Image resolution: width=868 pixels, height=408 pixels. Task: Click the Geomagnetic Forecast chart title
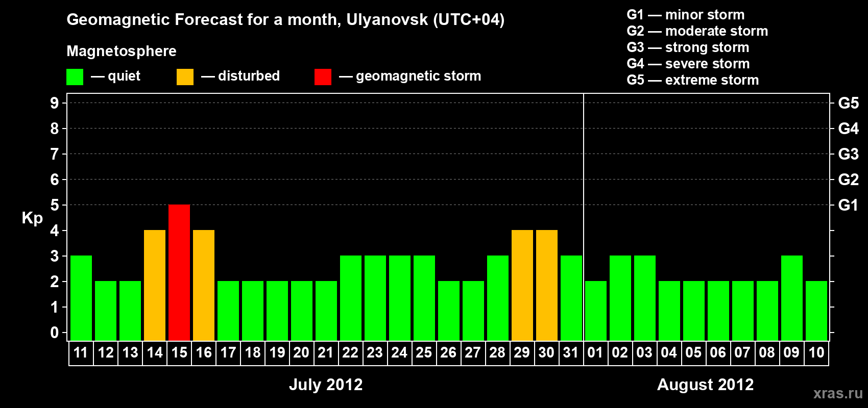(x=285, y=20)
